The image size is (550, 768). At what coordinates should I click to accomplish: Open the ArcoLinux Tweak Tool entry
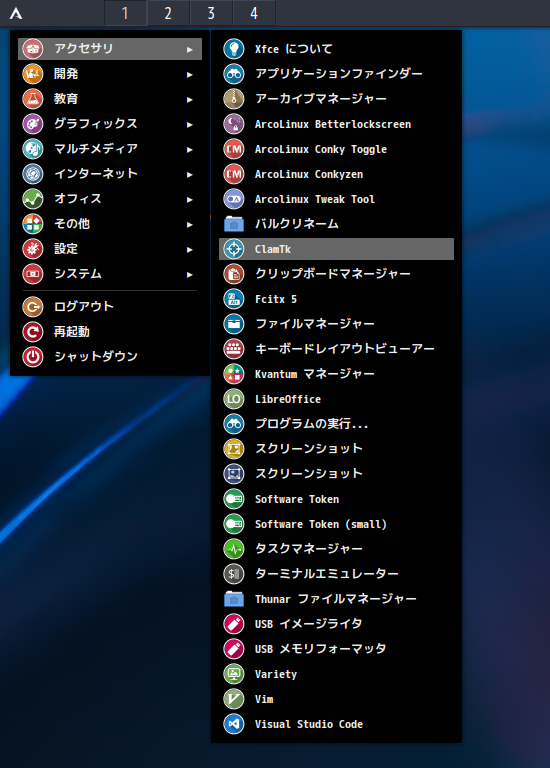tap(336, 199)
